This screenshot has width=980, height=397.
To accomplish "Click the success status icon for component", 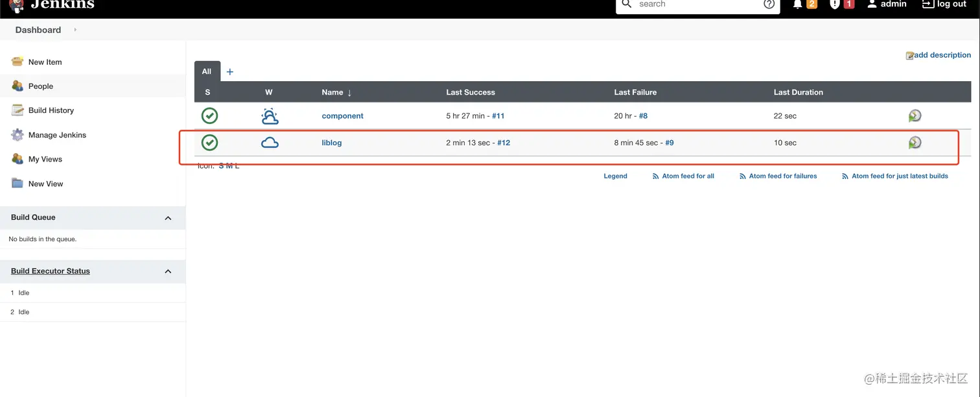I will tap(209, 115).
